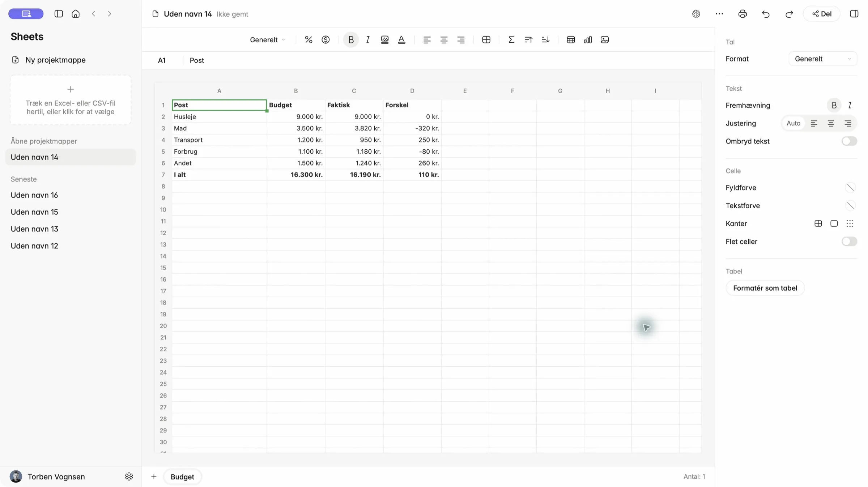Open text color tool in toolbar
Viewport: 868px width, 487px height.
[x=401, y=40]
